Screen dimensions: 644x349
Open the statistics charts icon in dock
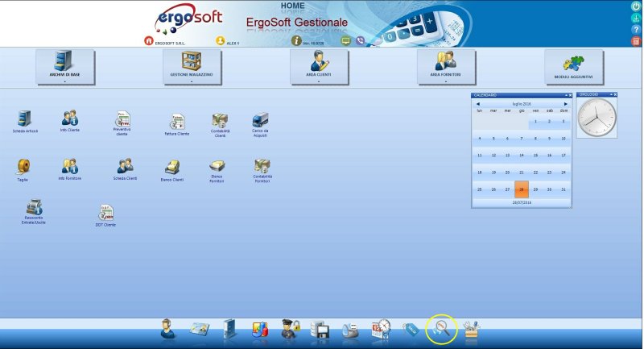tap(259, 330)
